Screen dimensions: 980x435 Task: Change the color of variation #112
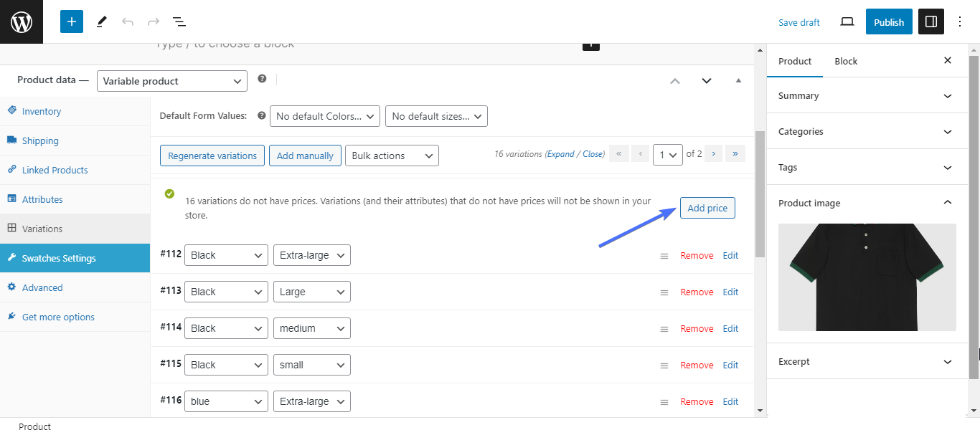(226, 255)
